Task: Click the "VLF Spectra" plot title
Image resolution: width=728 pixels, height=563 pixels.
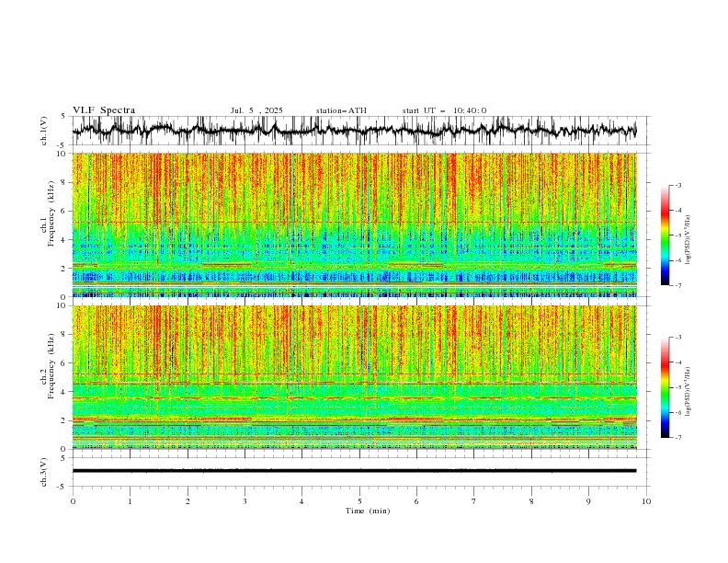Action: (x=104, y=110)
